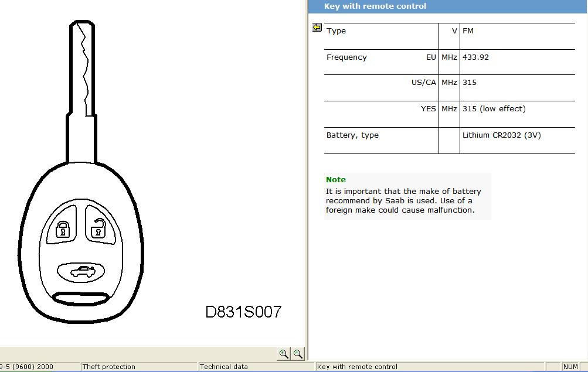This screenshot has height=372, width=588.
Task: Click the Lithium CR2032 (3V) battery cell
Action: (x=501, y=135)
